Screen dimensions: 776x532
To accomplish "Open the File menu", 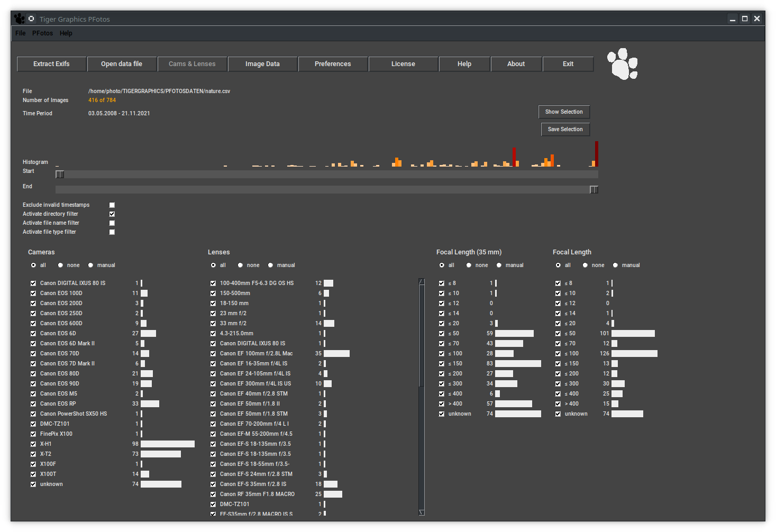I will [x=21, y=33].
